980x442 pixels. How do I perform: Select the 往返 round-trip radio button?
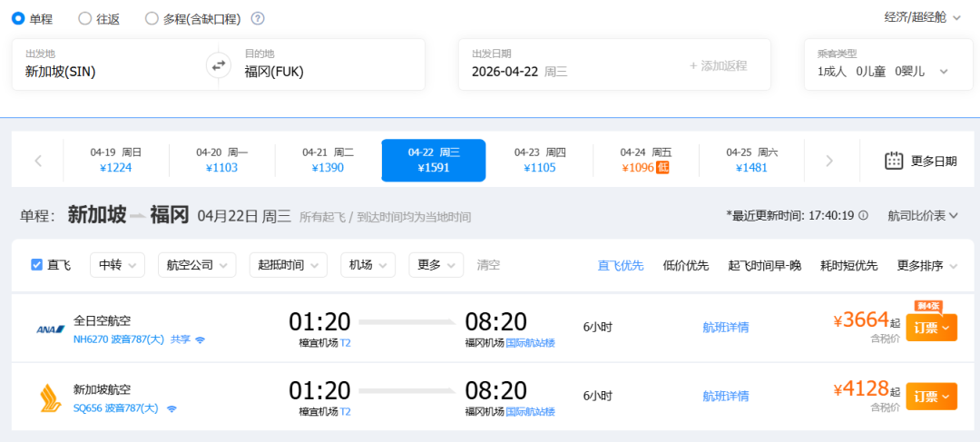tap(85, 18)
